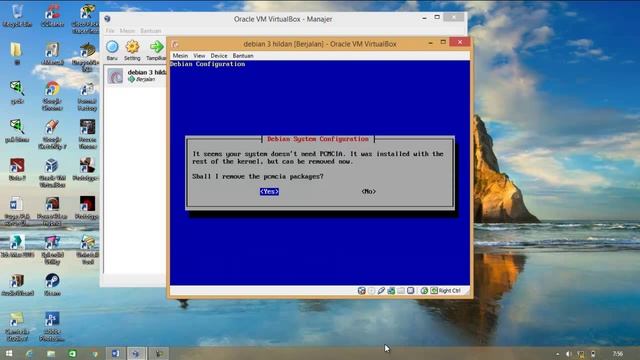Screen dimensions: 640x360
Task: Click display icon in VM status bar
Action: coord(411,291)
